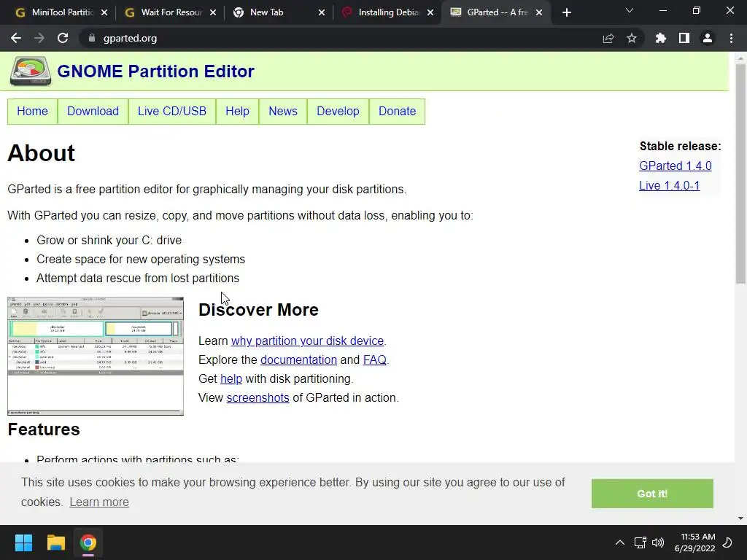Screen dimensions: 747x560
Task: Open the clock showing 11:53 AM
Action: click(x=694, y=542)
